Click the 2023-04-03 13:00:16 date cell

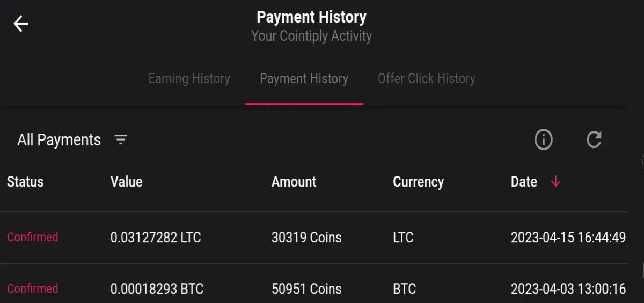click(568, 289)
